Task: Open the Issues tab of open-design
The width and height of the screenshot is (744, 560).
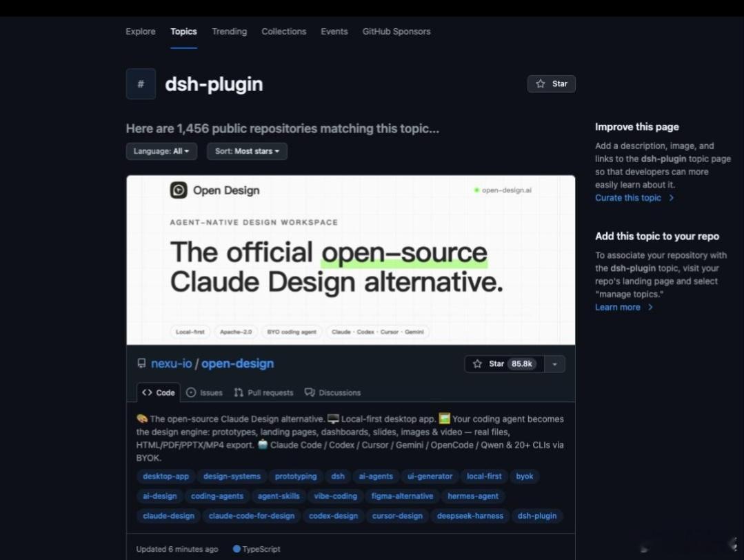Action: (205, 392)
